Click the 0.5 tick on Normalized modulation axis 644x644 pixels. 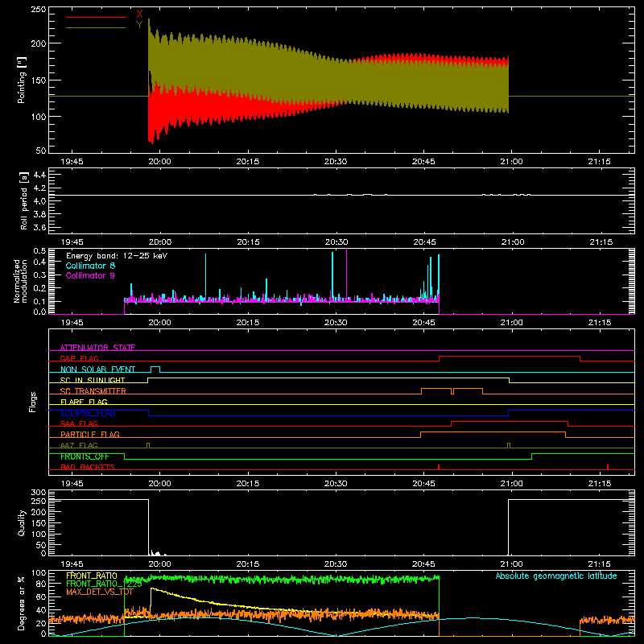(39, 251)
